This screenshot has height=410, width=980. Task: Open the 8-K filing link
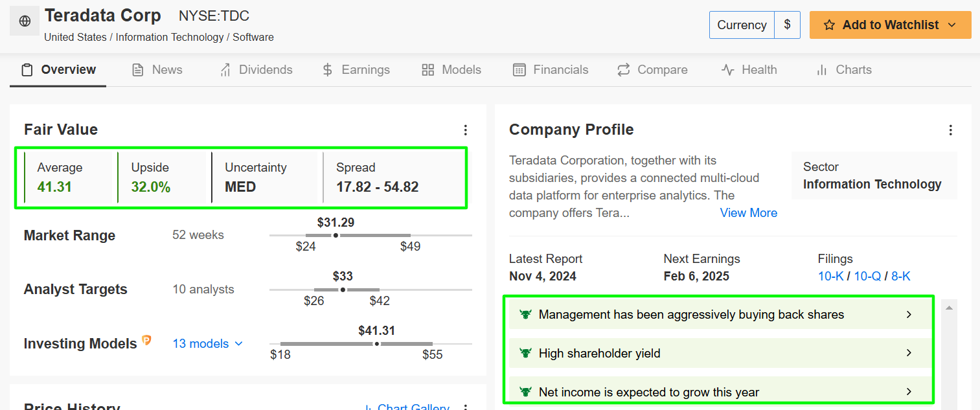pyautogui.click(x=901, y=276)
